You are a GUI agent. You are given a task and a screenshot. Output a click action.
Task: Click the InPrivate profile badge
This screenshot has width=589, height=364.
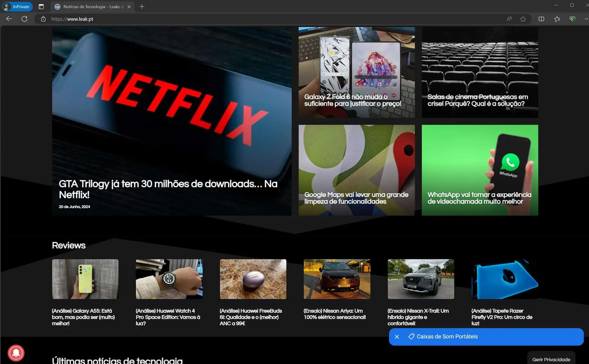17,6
